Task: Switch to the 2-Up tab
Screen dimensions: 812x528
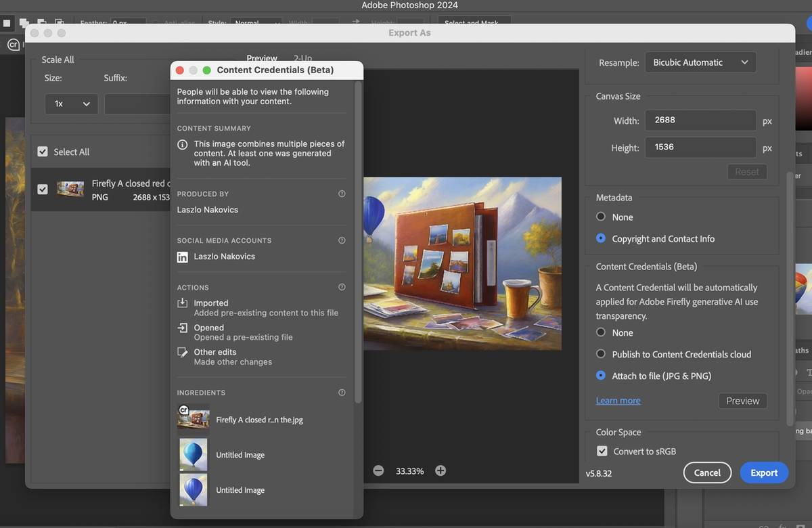Action: 302,58
